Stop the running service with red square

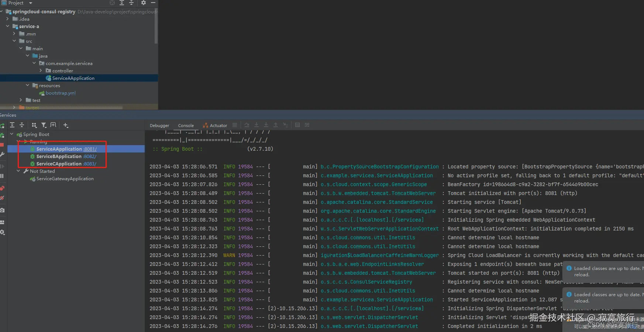coord(2,145)
